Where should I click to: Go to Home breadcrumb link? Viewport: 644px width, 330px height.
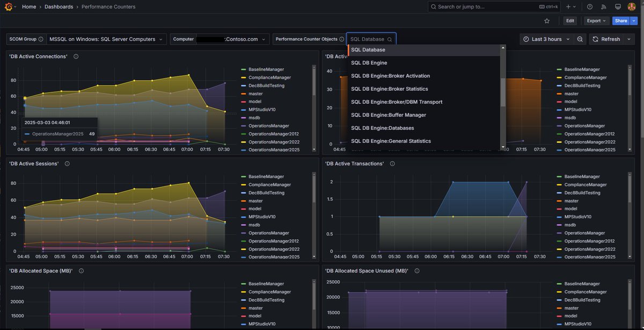(x=29, y=7)
